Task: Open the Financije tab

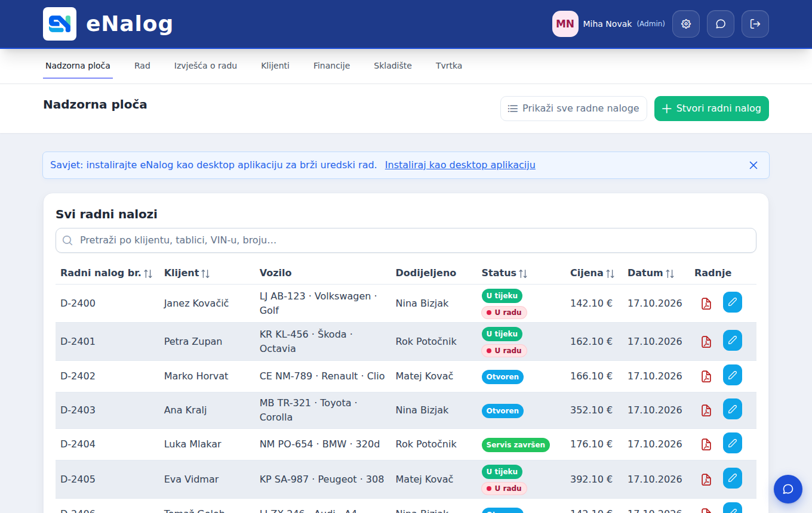Action: (331, 66)
